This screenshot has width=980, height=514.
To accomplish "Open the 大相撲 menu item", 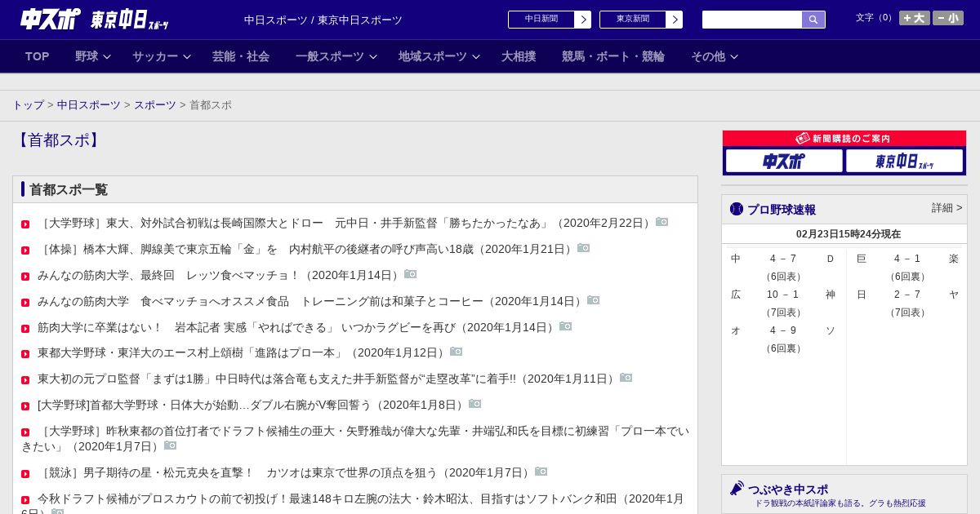I will click(x=519, y=56).
